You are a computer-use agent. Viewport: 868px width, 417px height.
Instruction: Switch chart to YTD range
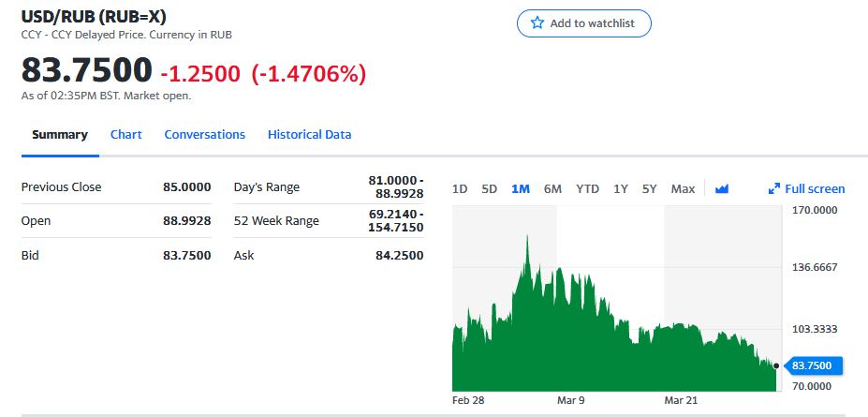click(x=587, y=188)
